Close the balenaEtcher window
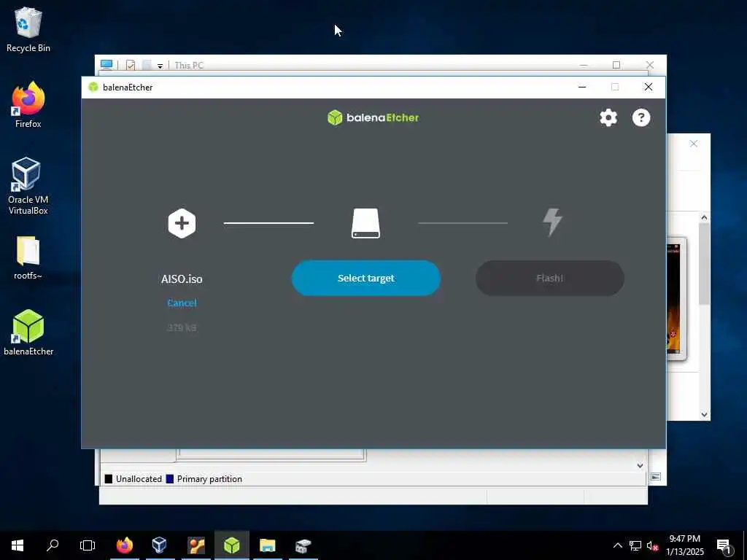This screenshot has height=560, width=747. pos(649,87)
